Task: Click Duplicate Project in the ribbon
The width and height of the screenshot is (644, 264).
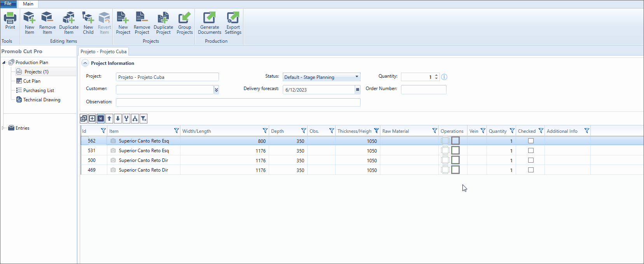Action: click(163, 23)
